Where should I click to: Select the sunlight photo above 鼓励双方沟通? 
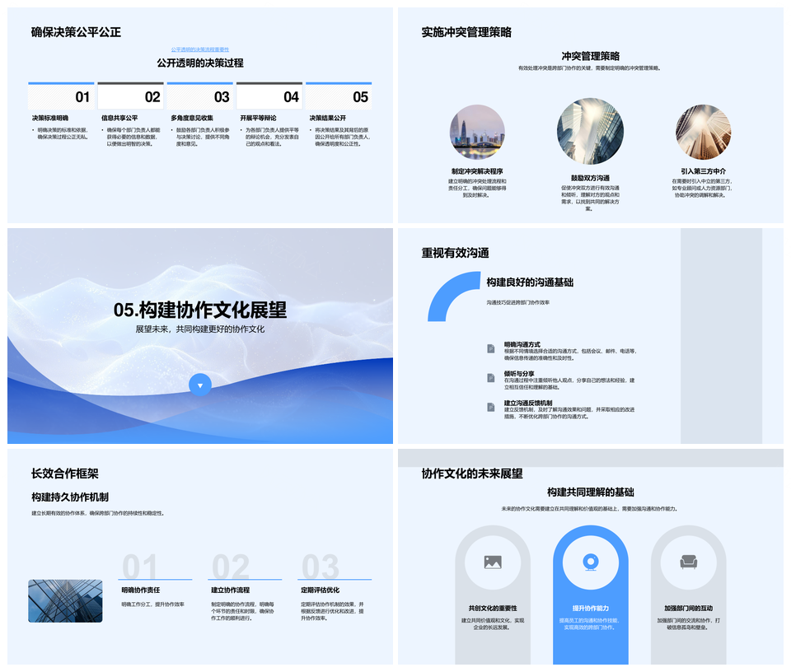tap(589, 130)
